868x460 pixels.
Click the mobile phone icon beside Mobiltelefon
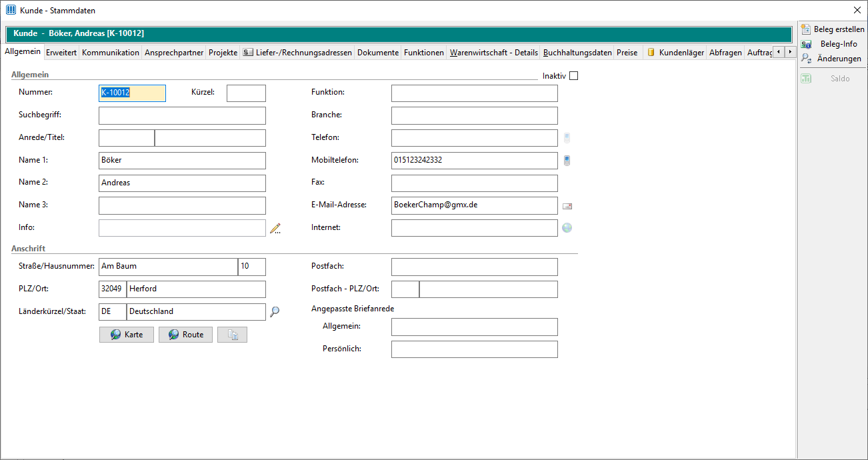[567, 161]
